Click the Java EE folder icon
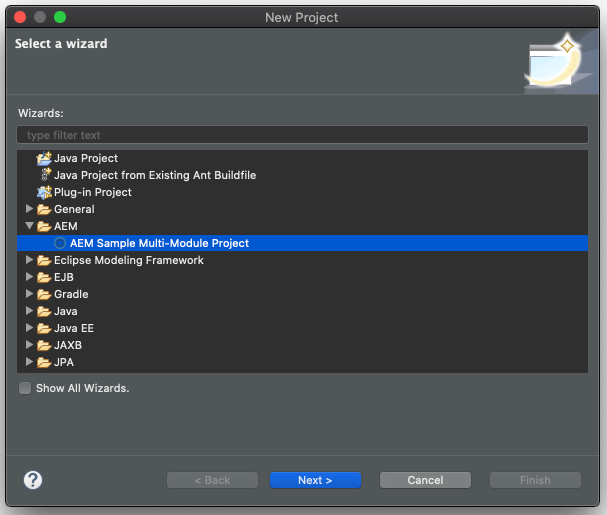607x515 pixels. 44,329
